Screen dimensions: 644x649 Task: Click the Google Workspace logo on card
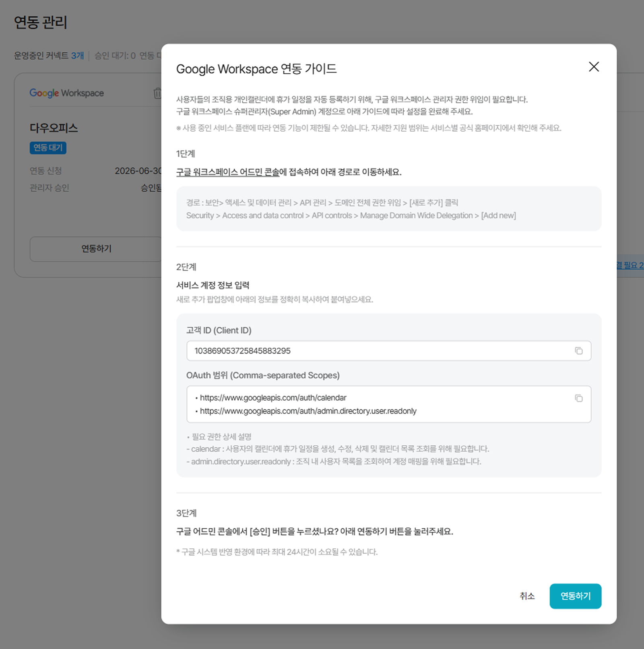[66, 93]
